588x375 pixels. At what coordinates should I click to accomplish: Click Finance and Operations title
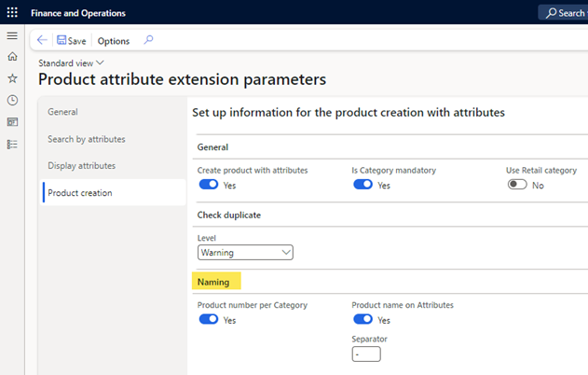[x=78, y=13]
